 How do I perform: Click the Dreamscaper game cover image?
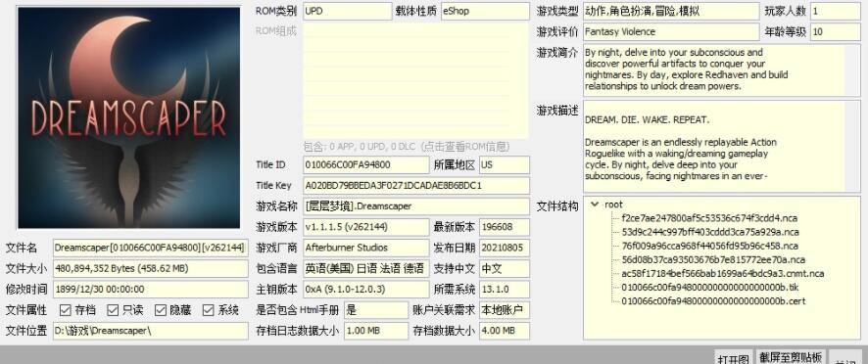click(128, 116)
